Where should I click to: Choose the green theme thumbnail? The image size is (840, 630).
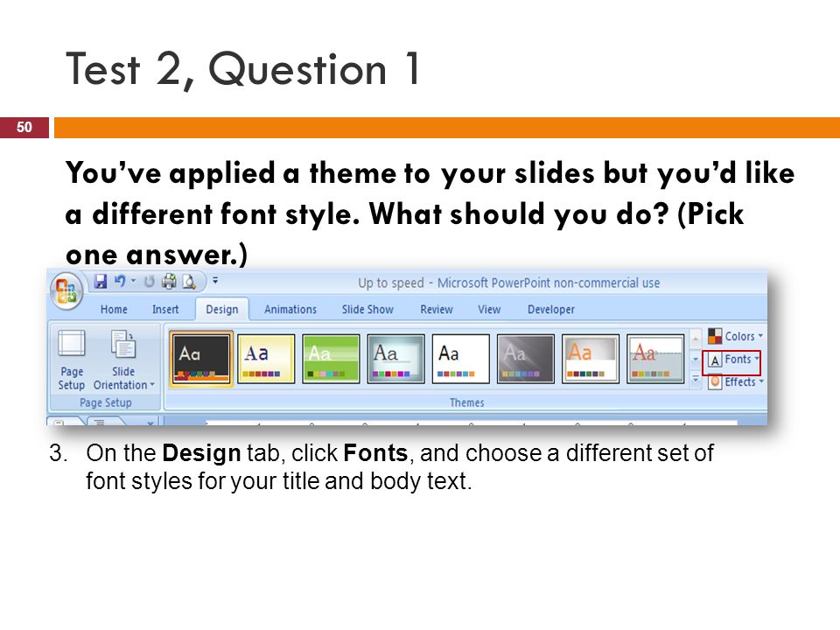point(331,359)
